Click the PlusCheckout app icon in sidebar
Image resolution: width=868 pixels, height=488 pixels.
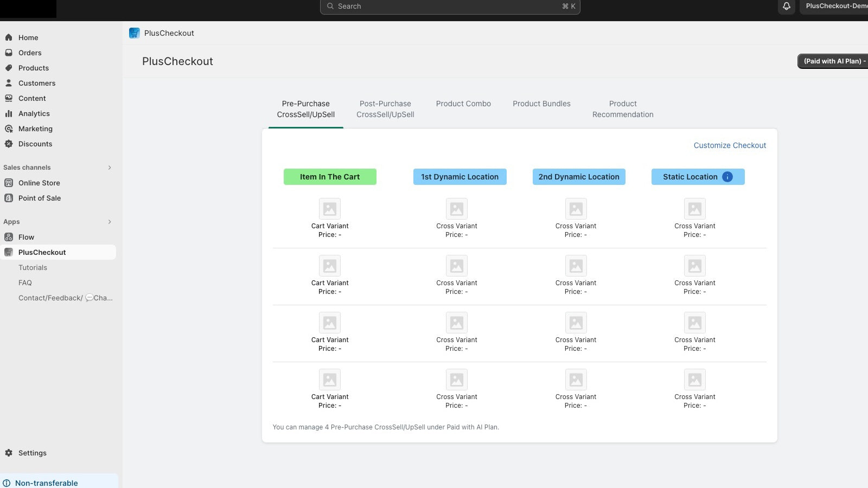click(9, 252)
